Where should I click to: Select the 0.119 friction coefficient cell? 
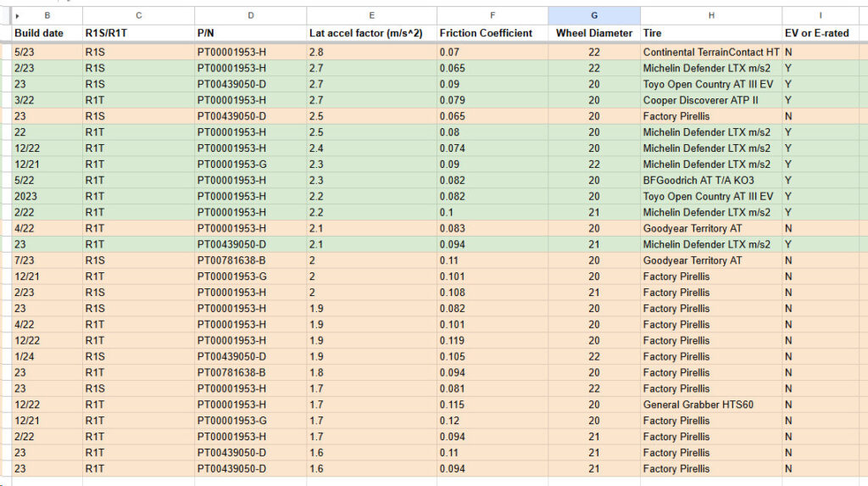click(x=492, y=341)
